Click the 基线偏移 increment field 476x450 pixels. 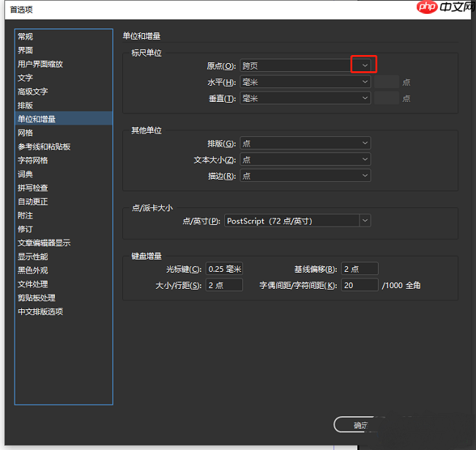click(x=360, y=268)
